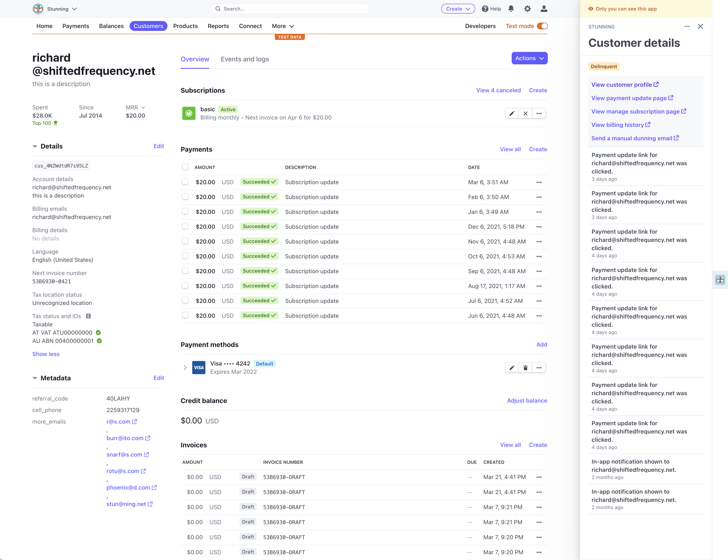This screenshot has height=560, width=728.
Task: Open the notifications bell icon
Action: [511, 9]
